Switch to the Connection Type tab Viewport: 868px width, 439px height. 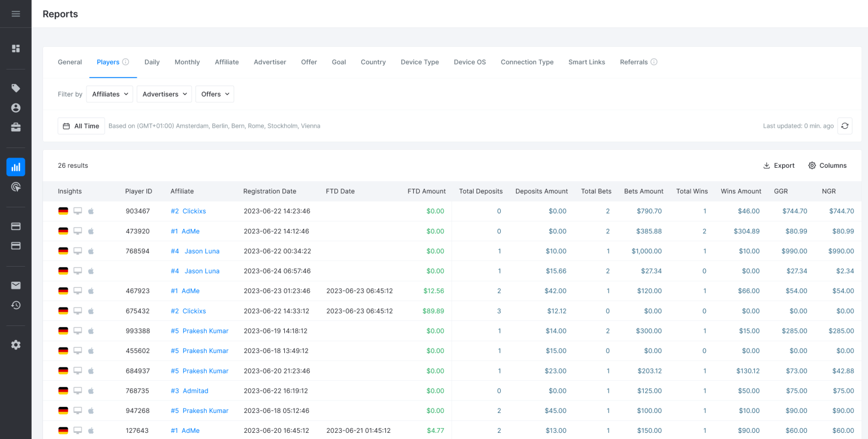click(x=527, y=62)
